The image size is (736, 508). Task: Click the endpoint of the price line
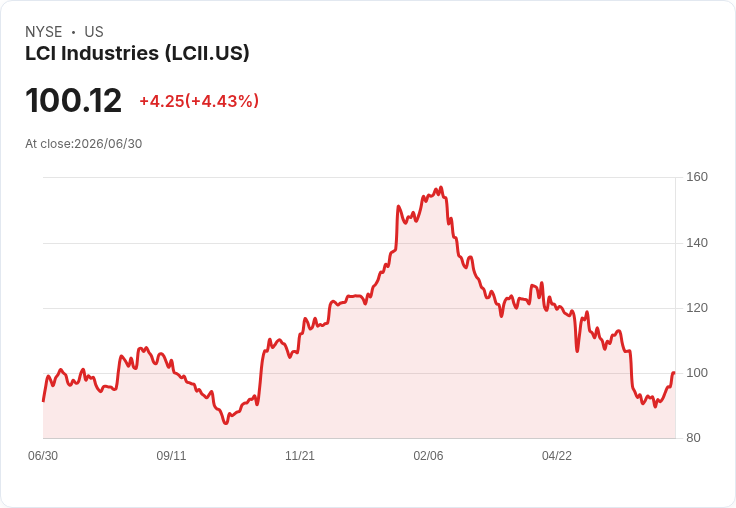click(x=674, y=373)
